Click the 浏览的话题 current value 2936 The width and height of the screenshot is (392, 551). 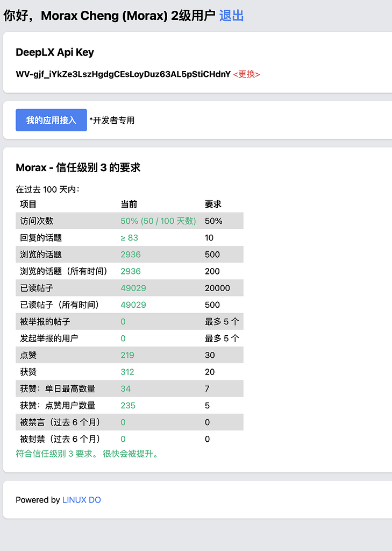pos(131,255)
